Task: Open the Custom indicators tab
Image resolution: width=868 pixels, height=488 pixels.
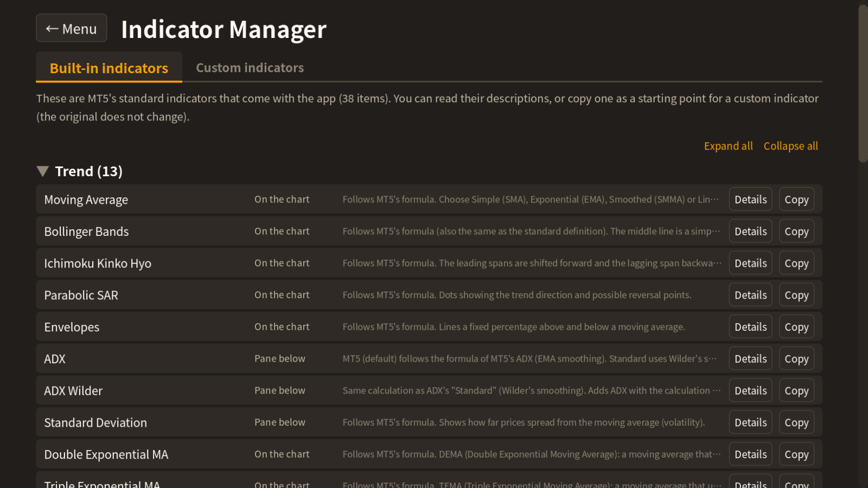Action: [x=250, y=68]
